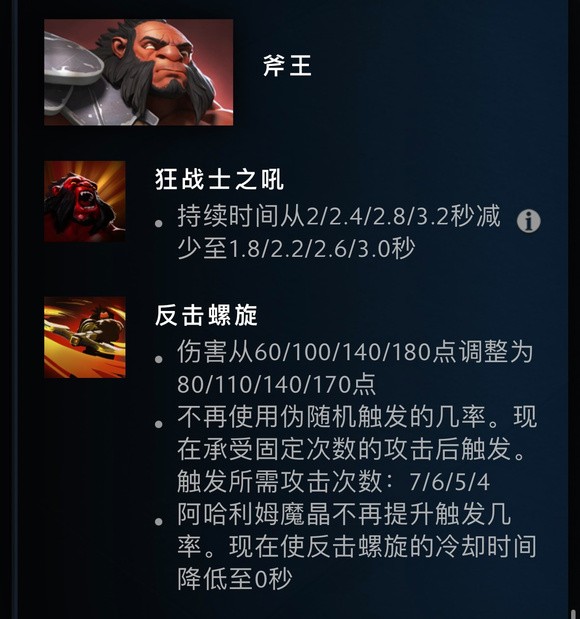This screenshot has height=619, width=580.
Task: Open the Axe hero portrait
Action: pos(139,72)
